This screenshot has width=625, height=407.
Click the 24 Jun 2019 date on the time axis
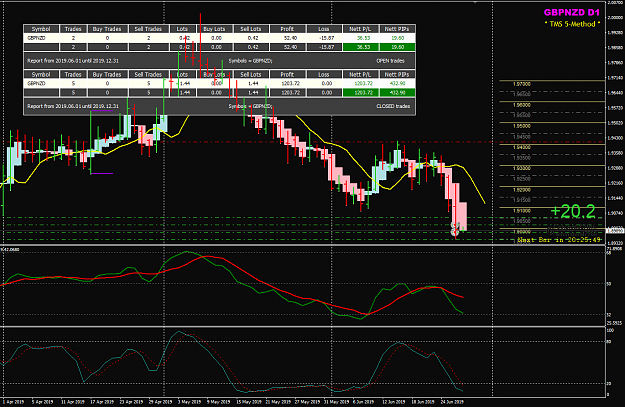pyautogui.click(x=452, y=402)
